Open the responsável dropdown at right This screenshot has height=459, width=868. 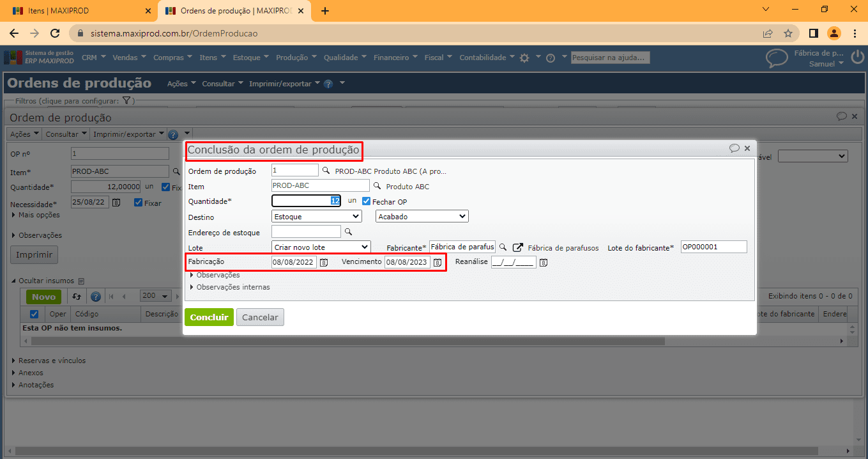click(812, 156)
